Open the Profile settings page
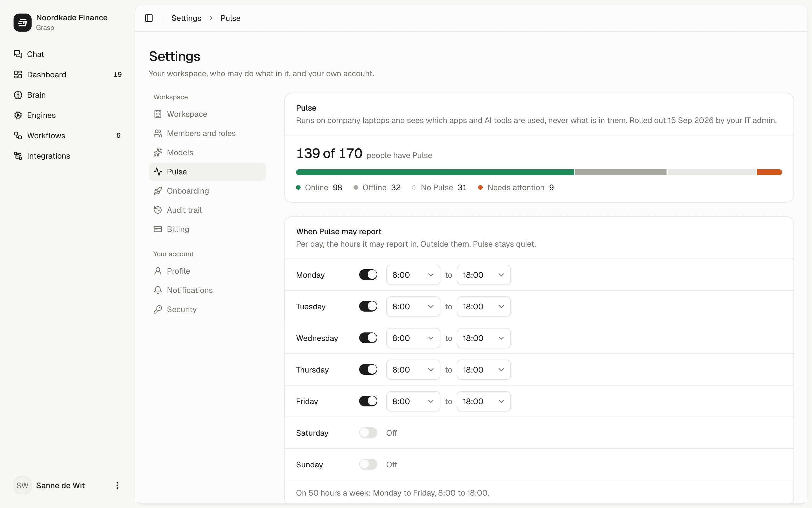 coord(207,271)
